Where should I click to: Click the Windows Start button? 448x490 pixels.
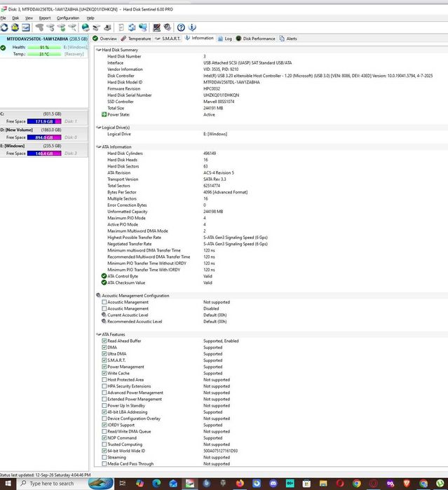pos(8,484)
